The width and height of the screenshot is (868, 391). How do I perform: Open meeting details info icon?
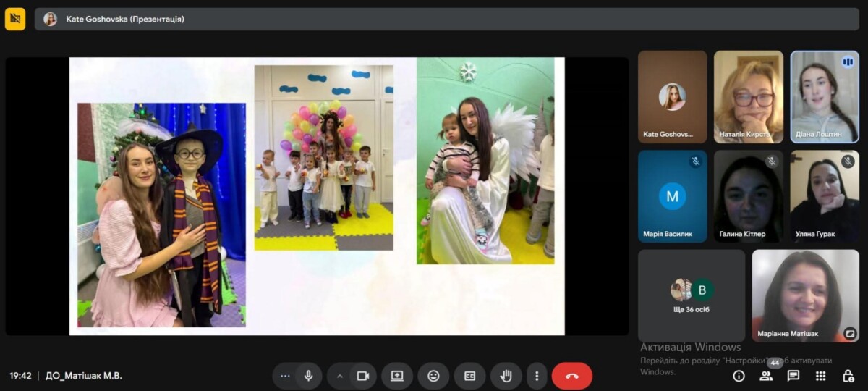[x=739, y=376]
